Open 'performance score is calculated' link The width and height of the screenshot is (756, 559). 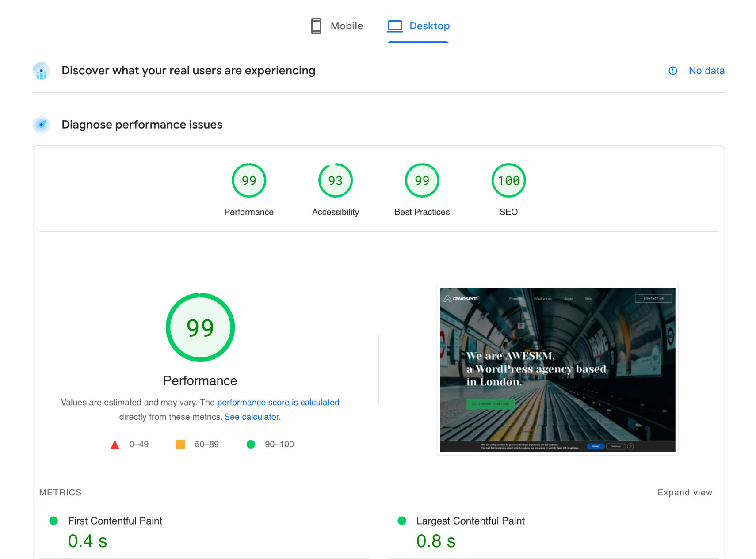click(x=278, y=403)
